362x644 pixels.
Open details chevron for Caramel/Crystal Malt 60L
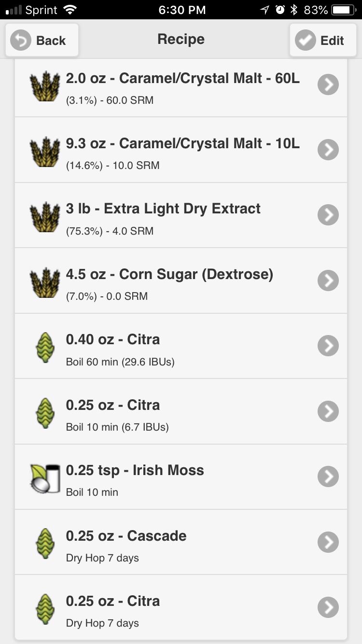point(328,84)
